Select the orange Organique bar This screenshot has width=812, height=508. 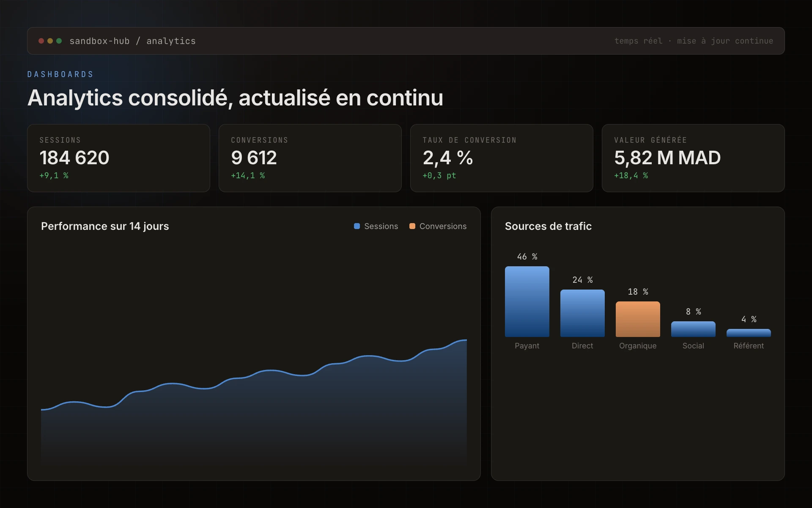[x=638, y=319]
